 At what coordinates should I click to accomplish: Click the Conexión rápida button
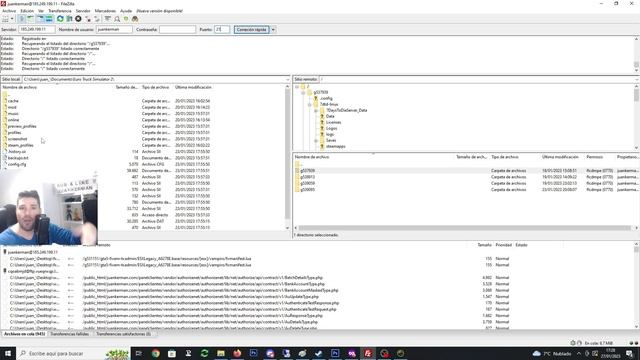(251, 29)
